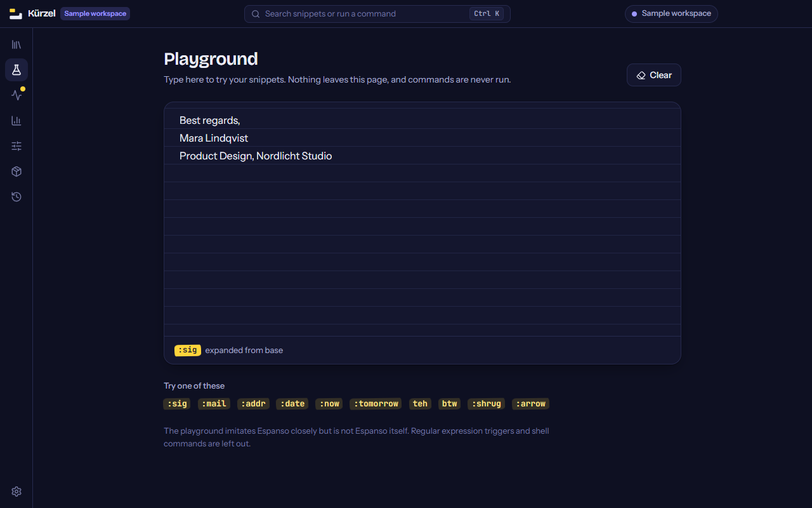Click the Clear button

[654, 75]
